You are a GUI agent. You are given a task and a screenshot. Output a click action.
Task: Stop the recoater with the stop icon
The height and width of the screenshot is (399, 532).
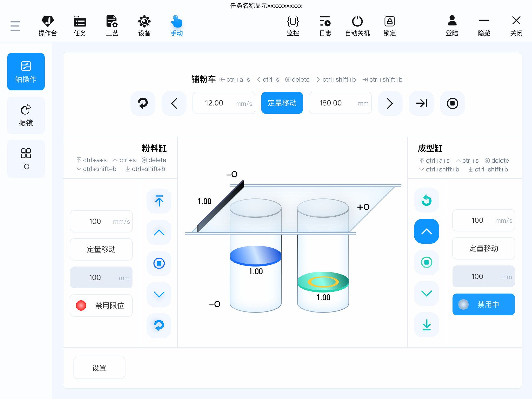453,103
